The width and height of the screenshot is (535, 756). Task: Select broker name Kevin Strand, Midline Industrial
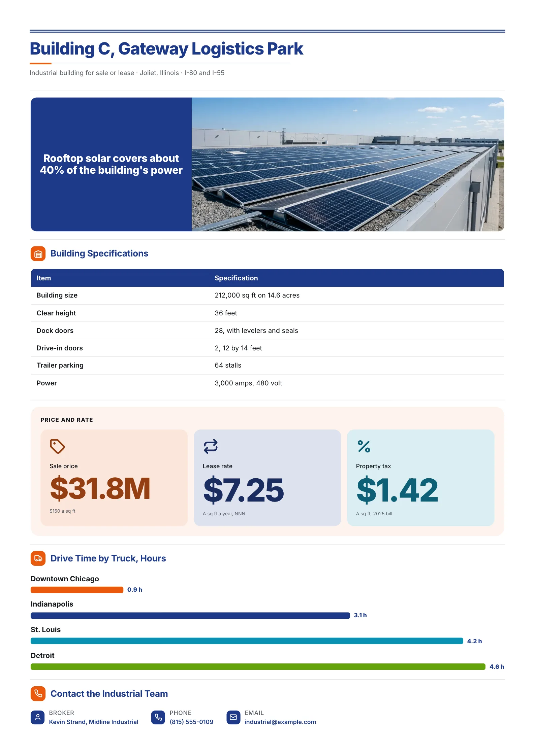point(94,722)
